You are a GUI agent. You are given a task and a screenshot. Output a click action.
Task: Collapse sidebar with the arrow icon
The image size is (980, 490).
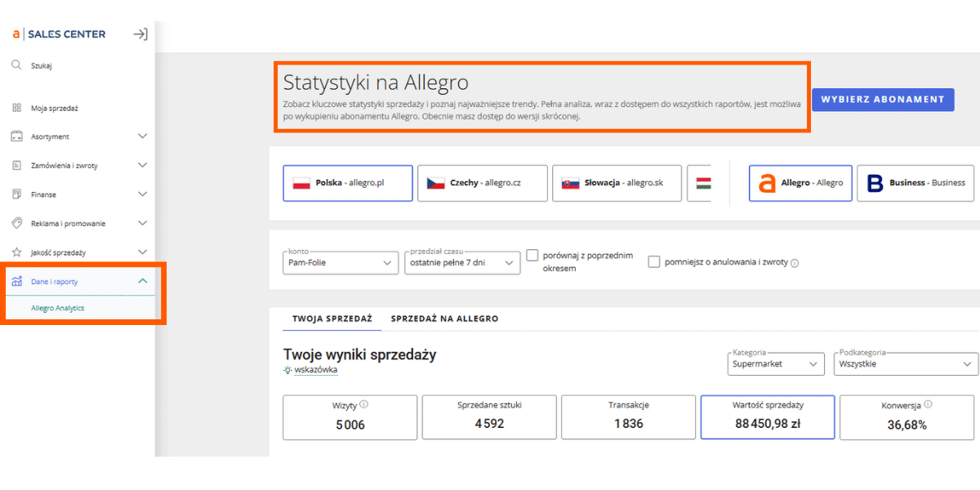tap(140, 34)
